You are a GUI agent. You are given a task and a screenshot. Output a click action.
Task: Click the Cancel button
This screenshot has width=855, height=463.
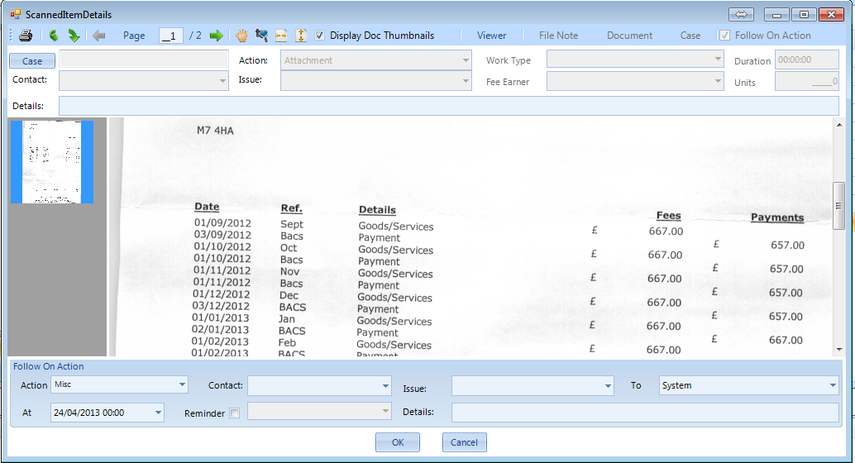464,442
